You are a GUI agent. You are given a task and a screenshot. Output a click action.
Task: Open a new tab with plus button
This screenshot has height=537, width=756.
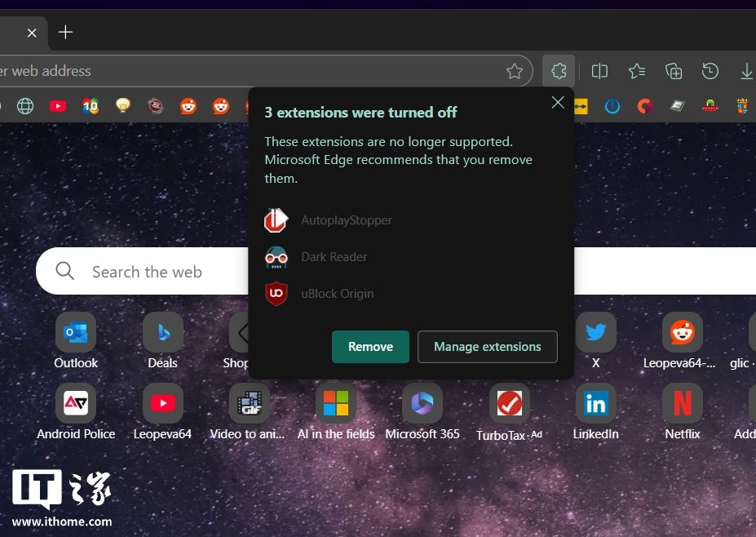(x=65, y=33)
